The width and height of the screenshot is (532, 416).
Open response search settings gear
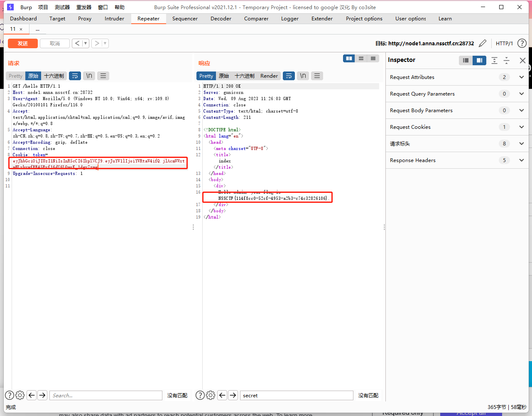[211, 395]
